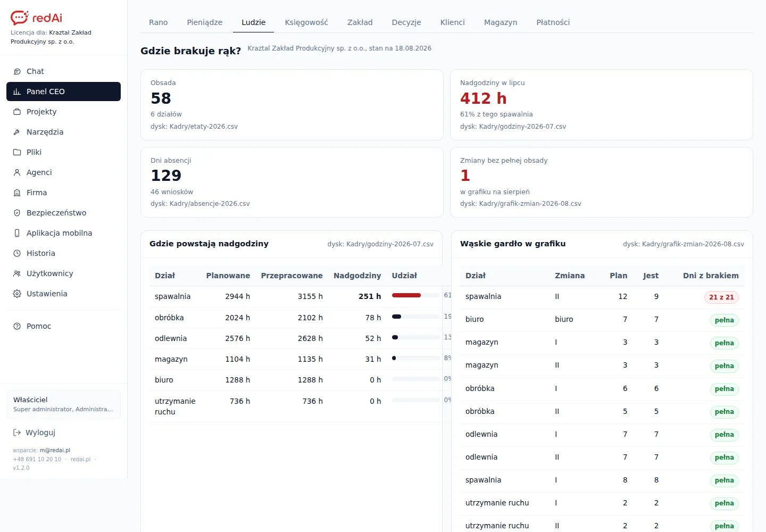Open the m@redai.pl support email link
Viewport: 766px width, 532px height.
[55, 450]
